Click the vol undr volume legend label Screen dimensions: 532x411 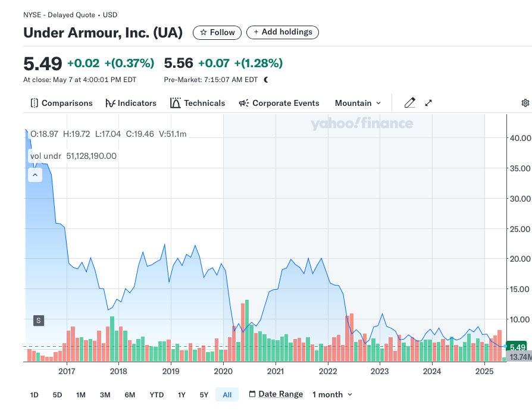pyautogui.click(x=46, y=156)
